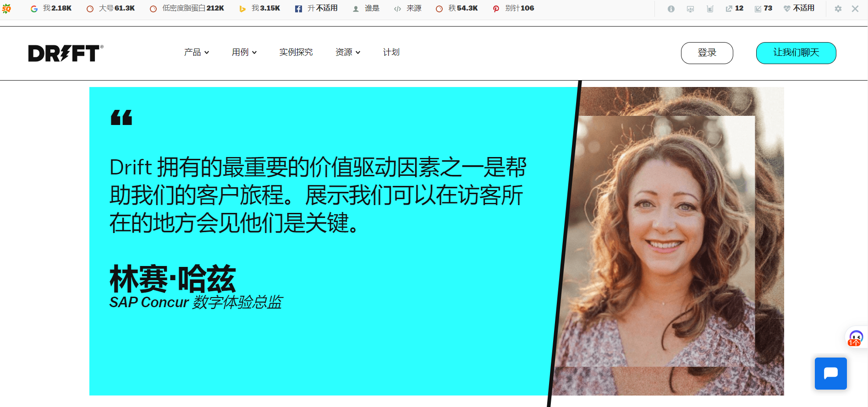The image size is (868, 407).
Task: Click the Facebook likes icon
Action: [x=298, y=9]
